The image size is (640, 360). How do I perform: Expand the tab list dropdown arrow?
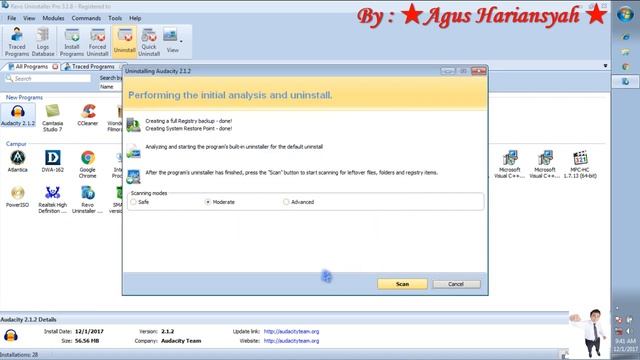click(x=605, y=66)
